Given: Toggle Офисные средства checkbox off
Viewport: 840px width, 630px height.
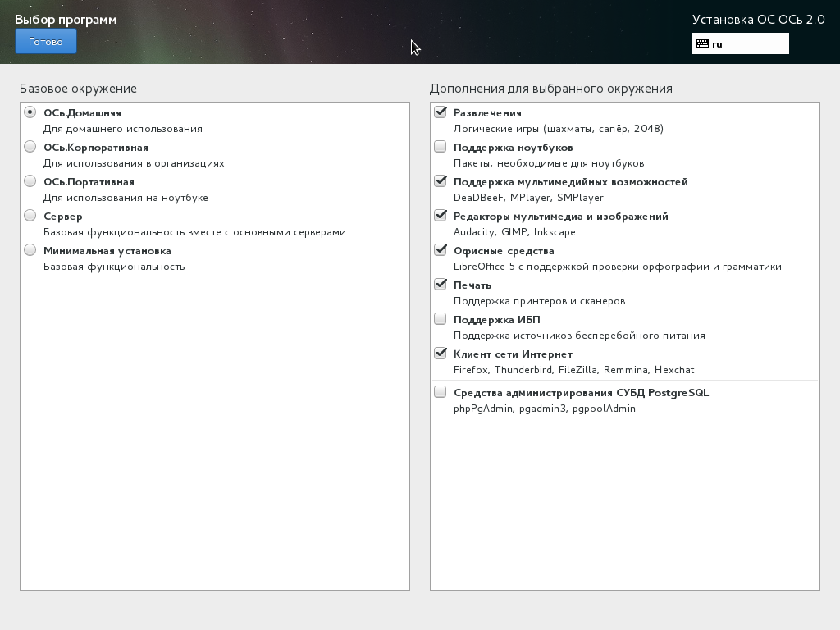Looking at the screenshot, I should 441,250.
